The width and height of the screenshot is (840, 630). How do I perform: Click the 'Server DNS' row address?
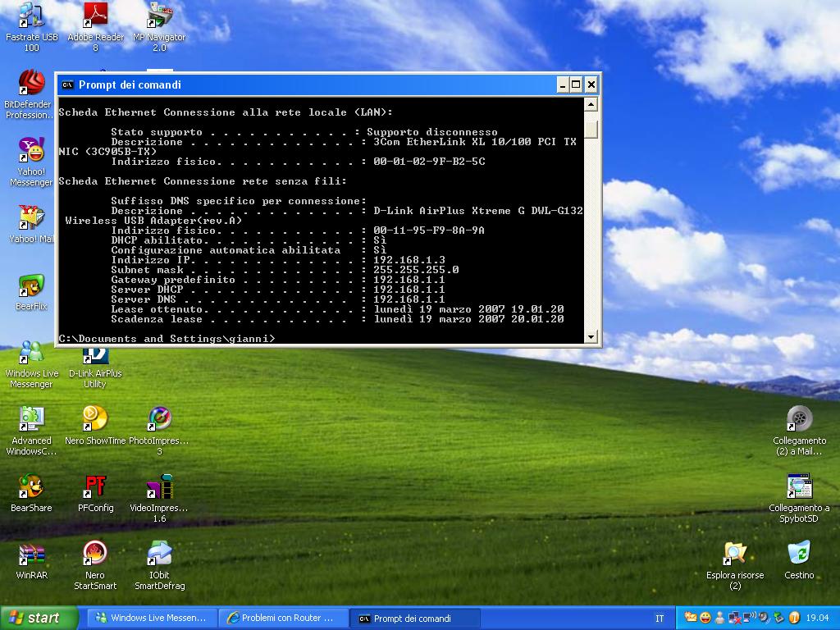[x=409, y=299]
